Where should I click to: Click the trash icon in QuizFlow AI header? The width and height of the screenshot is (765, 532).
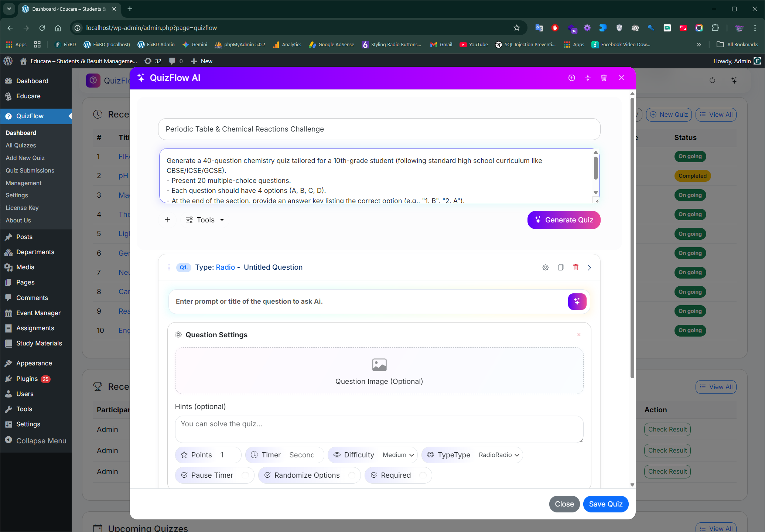pos(604,78)
